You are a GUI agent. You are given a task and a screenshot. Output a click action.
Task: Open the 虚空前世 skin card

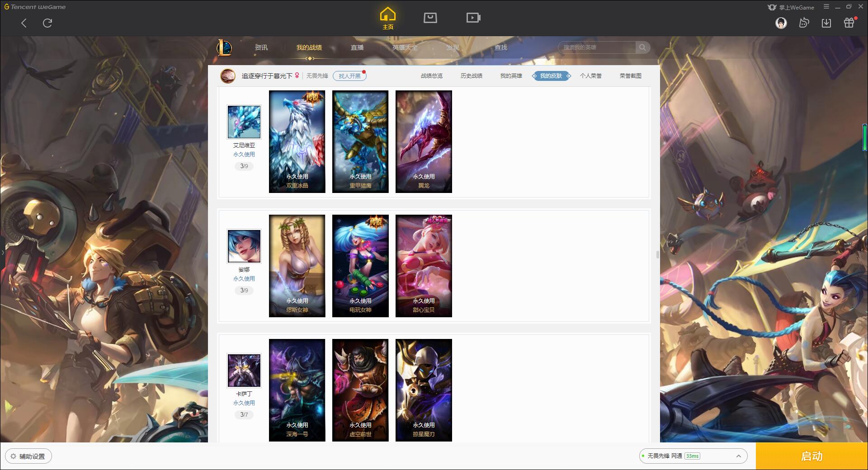pos(360,390)
